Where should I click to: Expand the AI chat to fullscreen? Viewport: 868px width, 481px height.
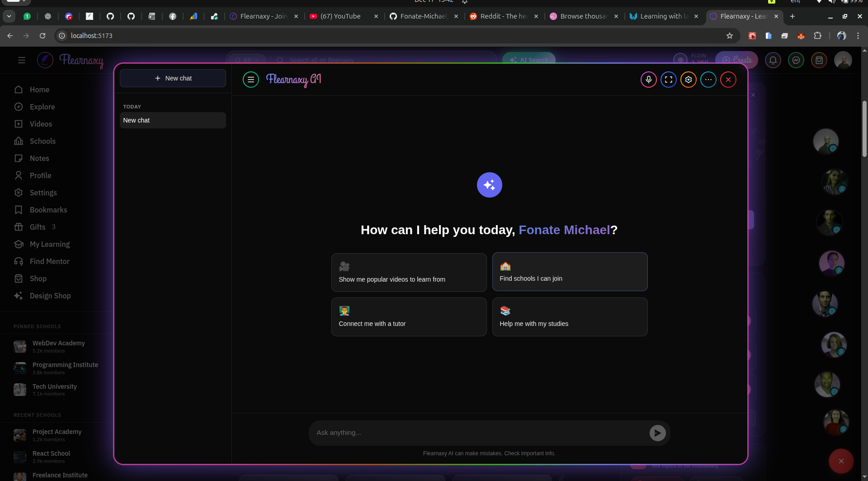pos(668,80)
